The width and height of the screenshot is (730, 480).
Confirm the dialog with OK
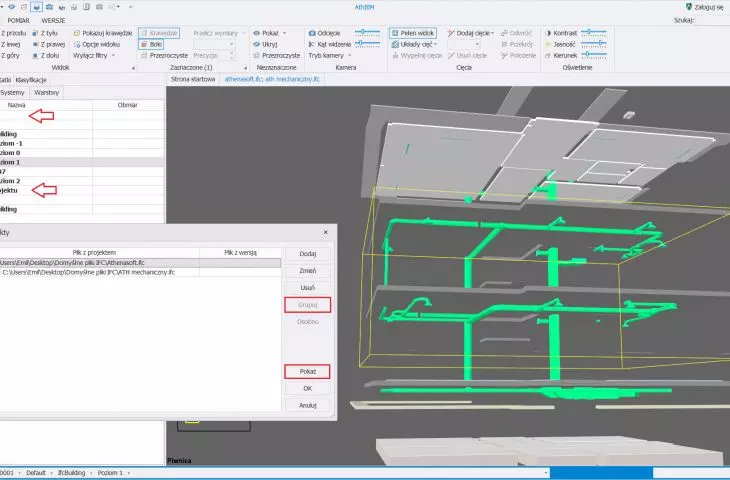308,388
